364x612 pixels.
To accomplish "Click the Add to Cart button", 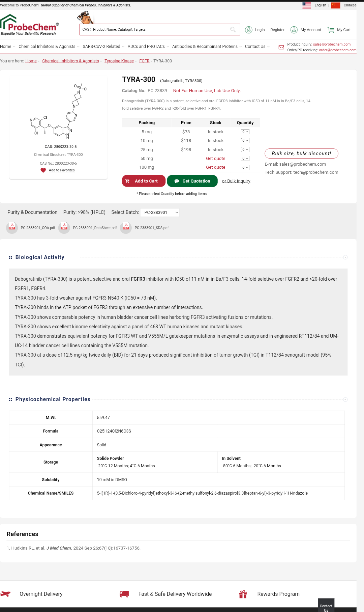I will [x=144, y=181].
